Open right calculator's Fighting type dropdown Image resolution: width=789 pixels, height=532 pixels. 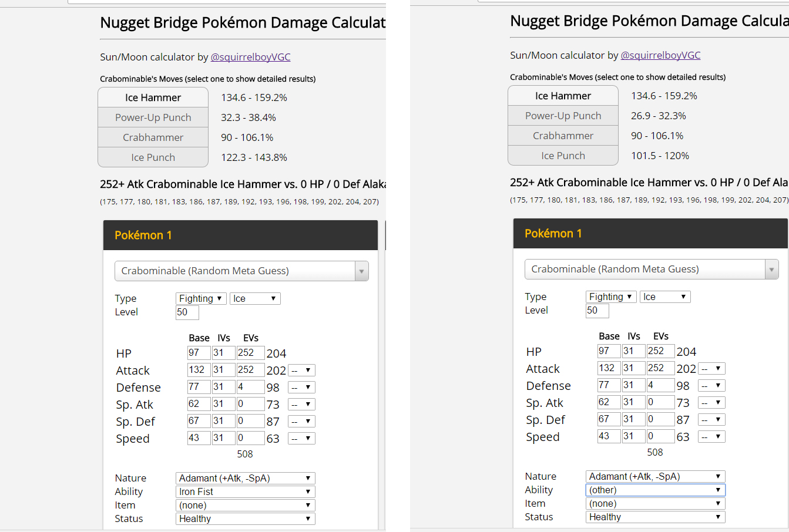tap(611, 297)
